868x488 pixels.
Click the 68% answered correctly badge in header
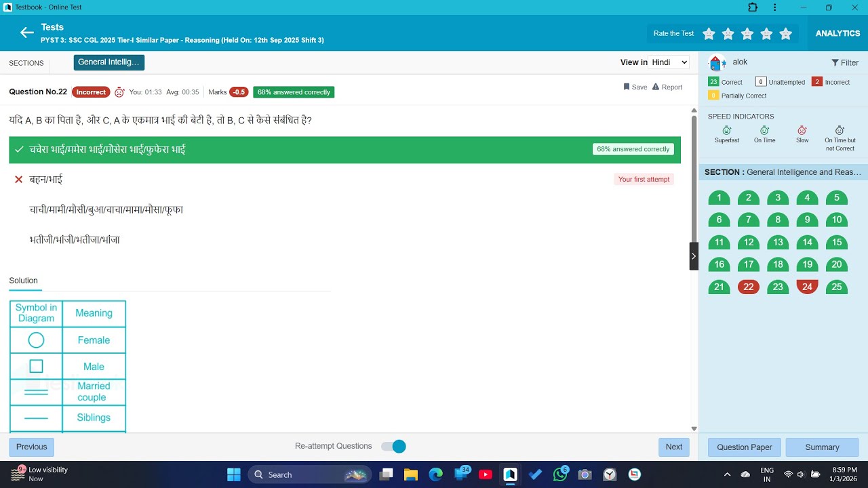coord(294,92)
